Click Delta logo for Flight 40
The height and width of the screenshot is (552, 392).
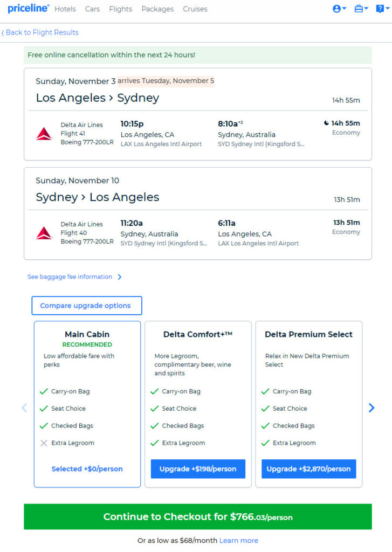[x=44, y=233]
